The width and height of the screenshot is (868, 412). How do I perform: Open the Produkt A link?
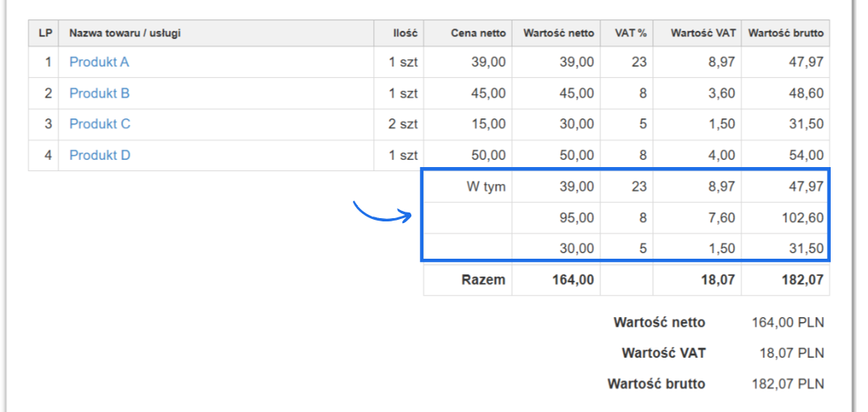pos(99,62)
